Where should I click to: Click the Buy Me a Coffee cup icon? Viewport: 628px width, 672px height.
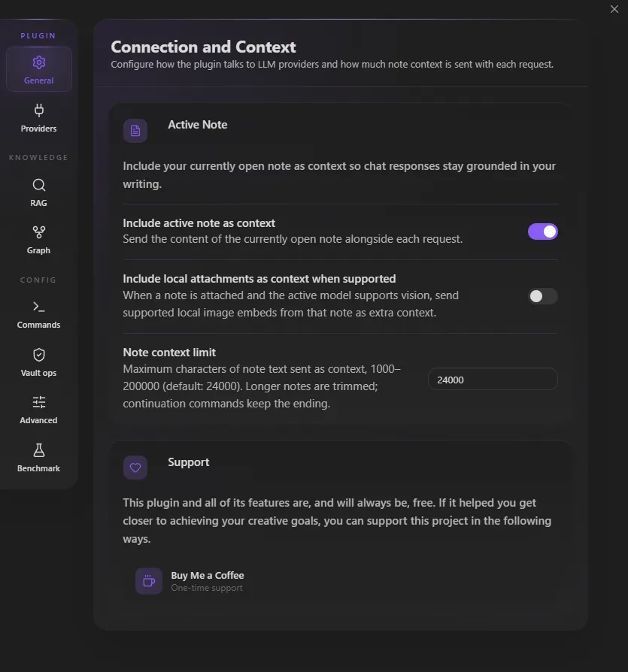click(149, 581)
